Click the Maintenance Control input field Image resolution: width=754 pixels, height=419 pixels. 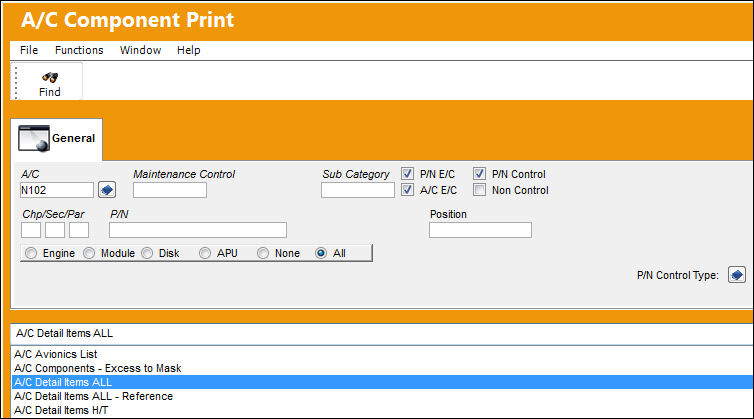click(x=170, y=190)
